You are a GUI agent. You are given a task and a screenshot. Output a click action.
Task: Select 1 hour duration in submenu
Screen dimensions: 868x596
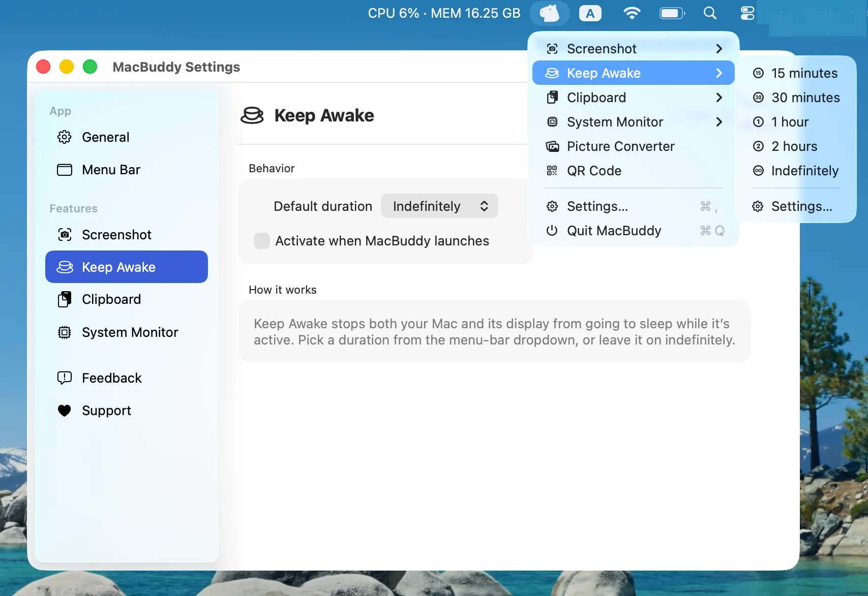coord(796,122)
